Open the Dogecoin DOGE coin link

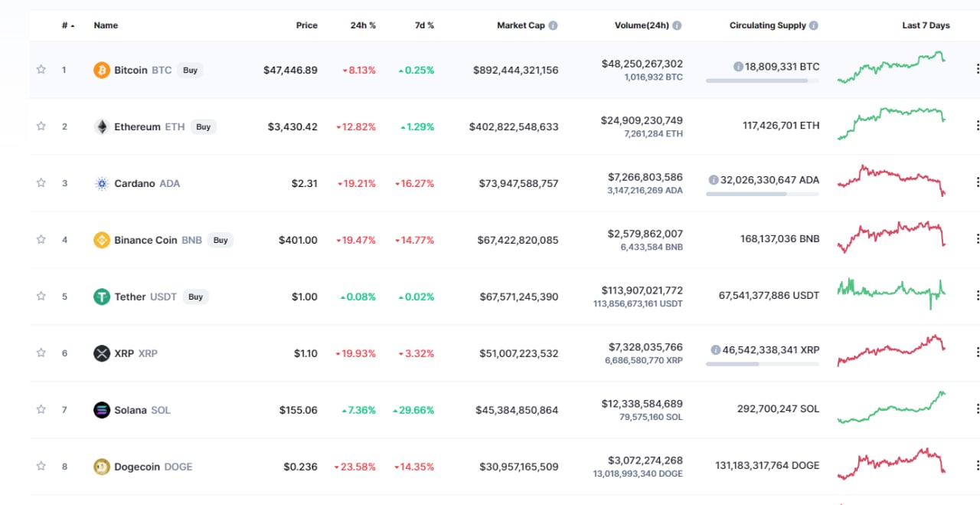pos(153,467)
